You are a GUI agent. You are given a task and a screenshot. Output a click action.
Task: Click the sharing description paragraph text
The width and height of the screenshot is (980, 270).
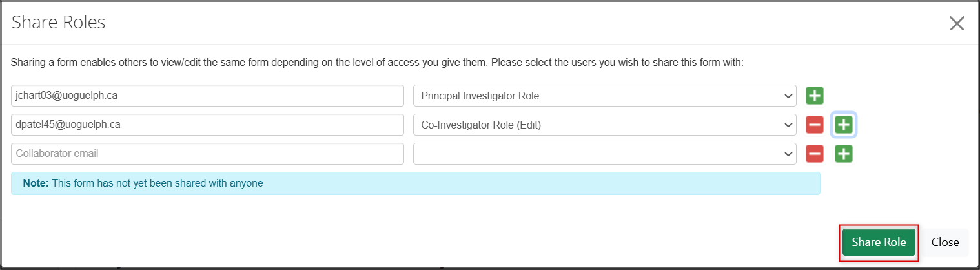(378, 63)
